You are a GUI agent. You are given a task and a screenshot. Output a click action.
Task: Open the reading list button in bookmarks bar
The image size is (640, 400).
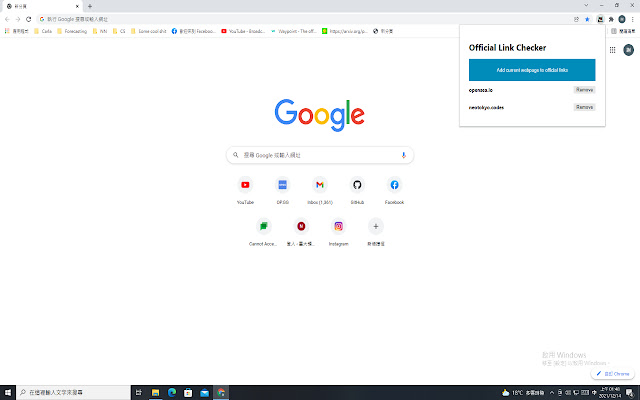coord(623,31)
